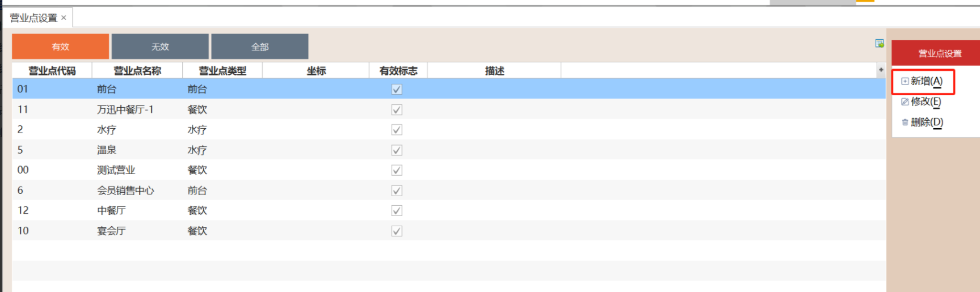This screenshot has height=292, width=980.
Task: Click the plus icon beside 新增(A)
Action: coord(905,82)
